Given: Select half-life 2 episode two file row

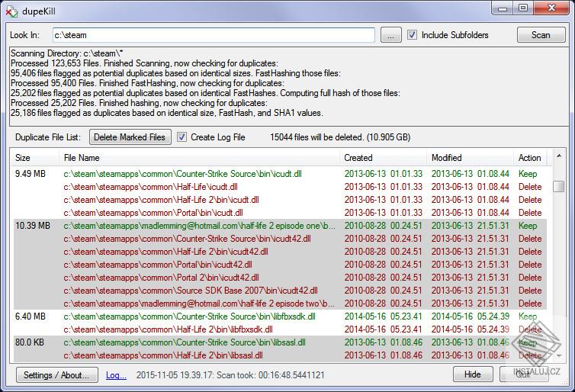Looking at the screenshot, I should coord(280,304).
